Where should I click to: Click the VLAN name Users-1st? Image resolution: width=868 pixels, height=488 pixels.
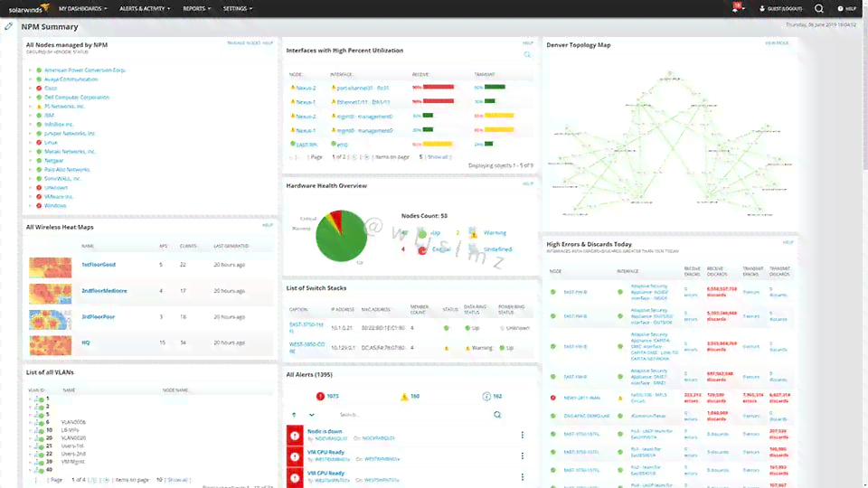(x=72, y=446)
